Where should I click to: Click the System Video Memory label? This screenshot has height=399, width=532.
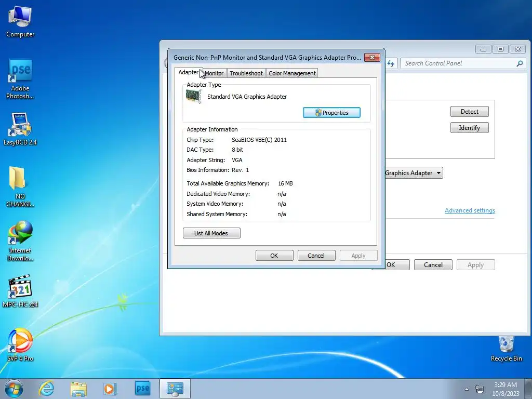(215, 204)
